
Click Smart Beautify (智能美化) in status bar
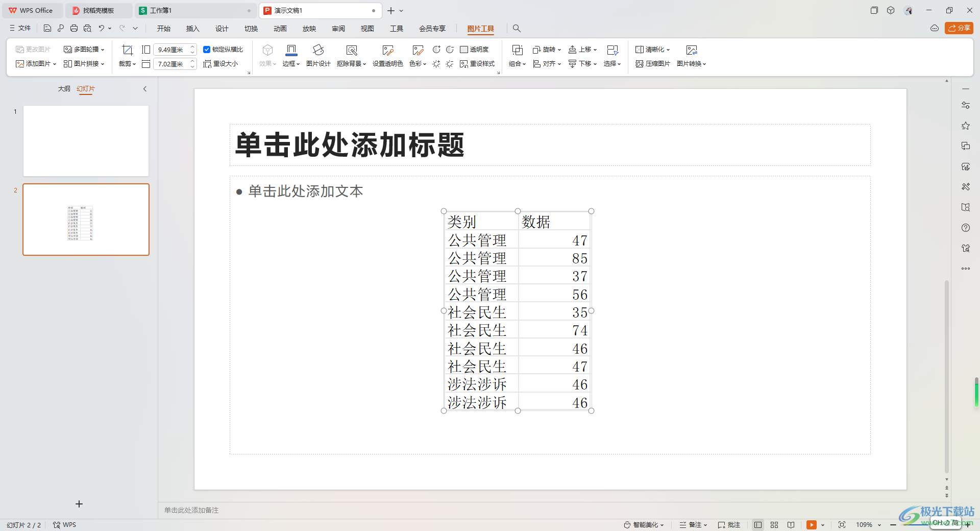point(644,525)
